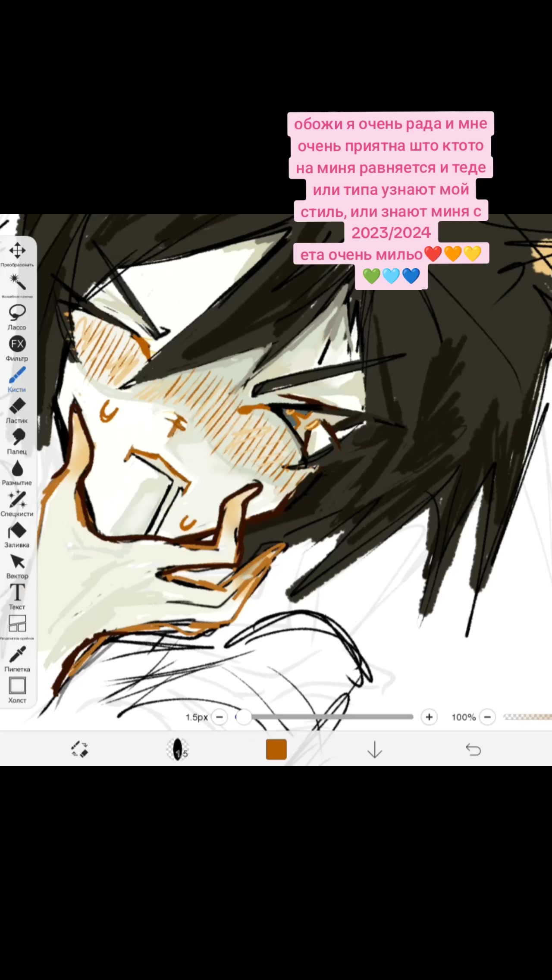This screenshot has width=552, height=980.
Task: Select the Magic Wand tool
Action: (x=17, y=285)
